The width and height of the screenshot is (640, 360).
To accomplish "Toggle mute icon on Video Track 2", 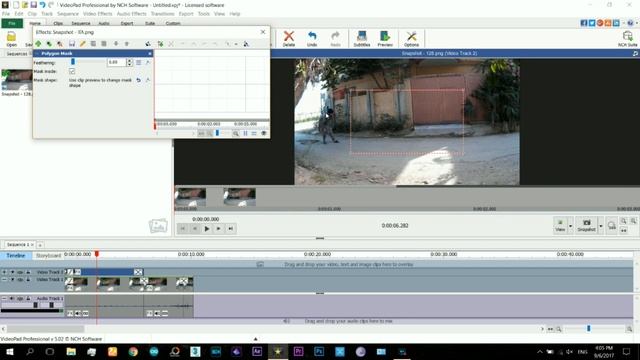I will (20, 272).
